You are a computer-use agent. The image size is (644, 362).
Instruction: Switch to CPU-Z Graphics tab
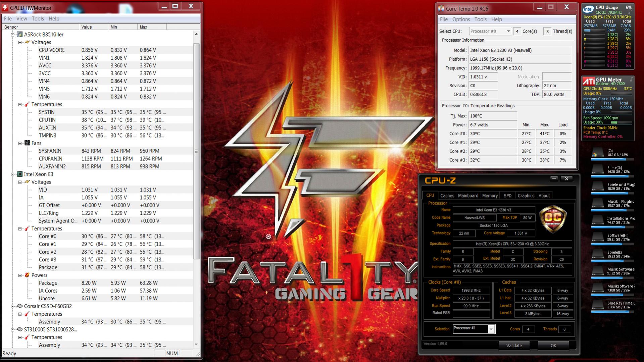coord(526,196)
